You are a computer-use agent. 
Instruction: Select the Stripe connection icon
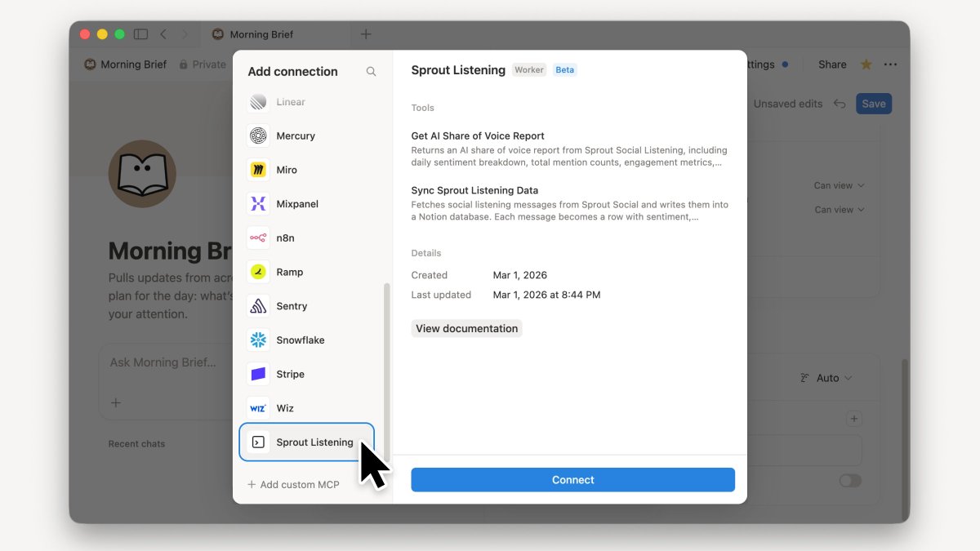click(258, 374)
